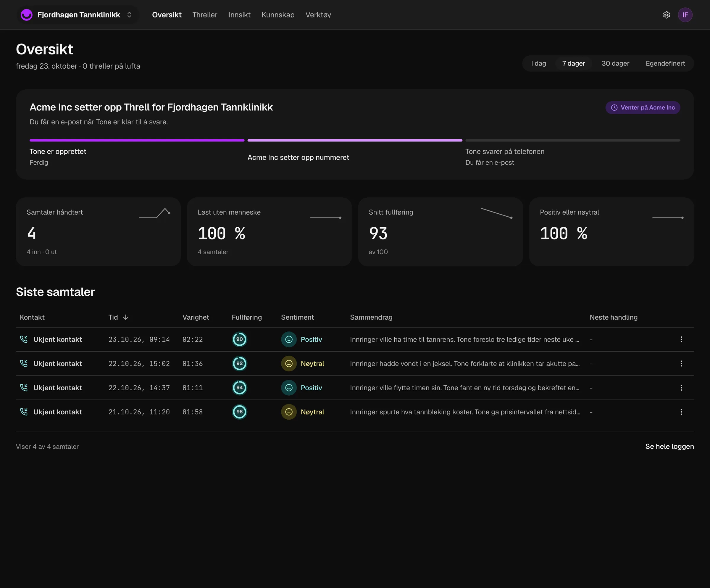The height and width of the screenshot is (588, 710).
Task: Click incoming call icon on 15:02 row
Action: (24, 363)
